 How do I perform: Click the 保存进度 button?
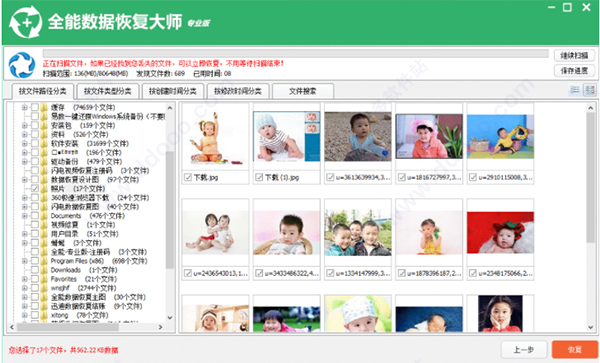click(x=574, y=70)
